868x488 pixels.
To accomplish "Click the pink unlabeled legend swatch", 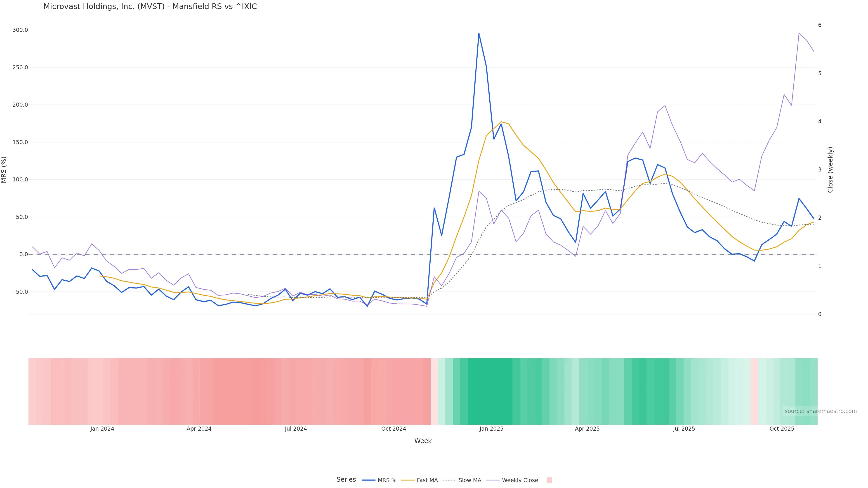I will (x=549, y=480).
